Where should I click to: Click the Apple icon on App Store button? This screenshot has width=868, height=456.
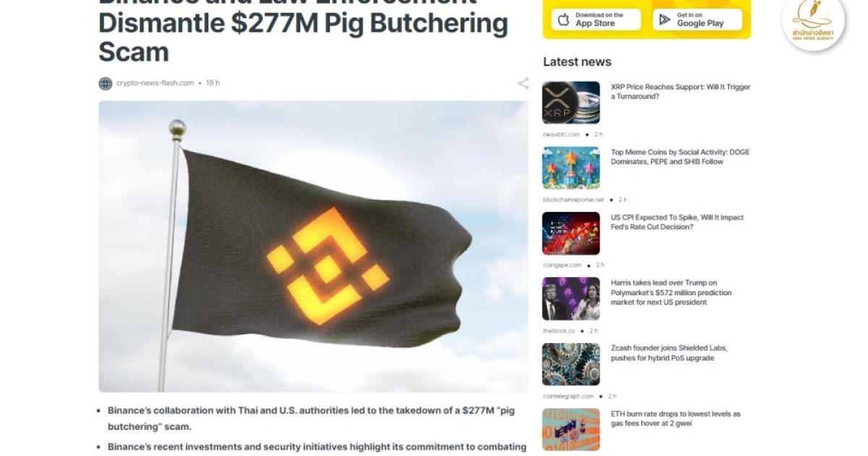[564, 20]
